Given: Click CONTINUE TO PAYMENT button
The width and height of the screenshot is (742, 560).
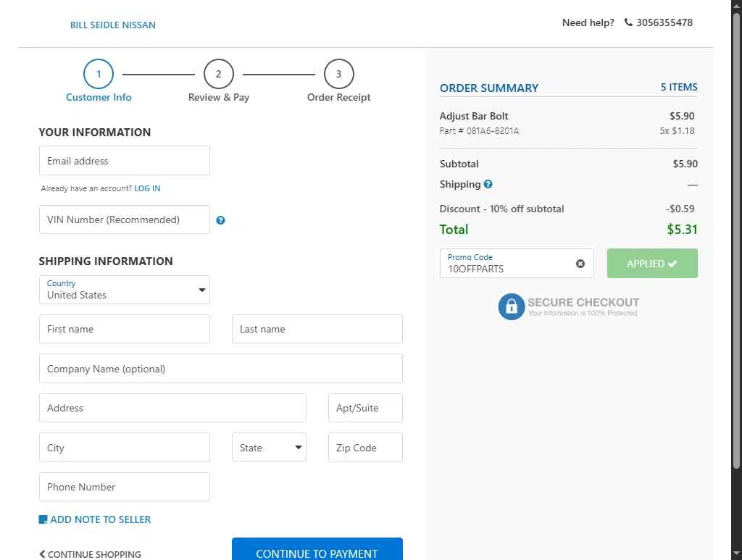Looking at the screenshot, I should 317,550.
